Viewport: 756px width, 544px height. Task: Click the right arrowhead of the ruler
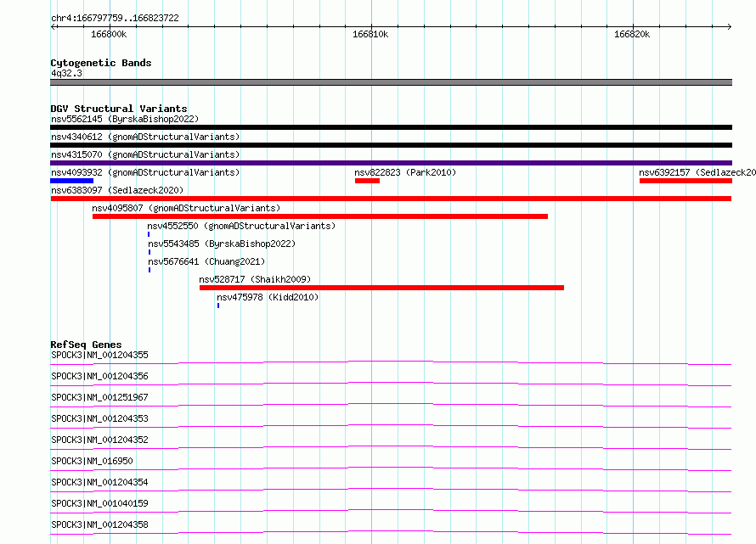pyautogui.click(x=730, y=27)
